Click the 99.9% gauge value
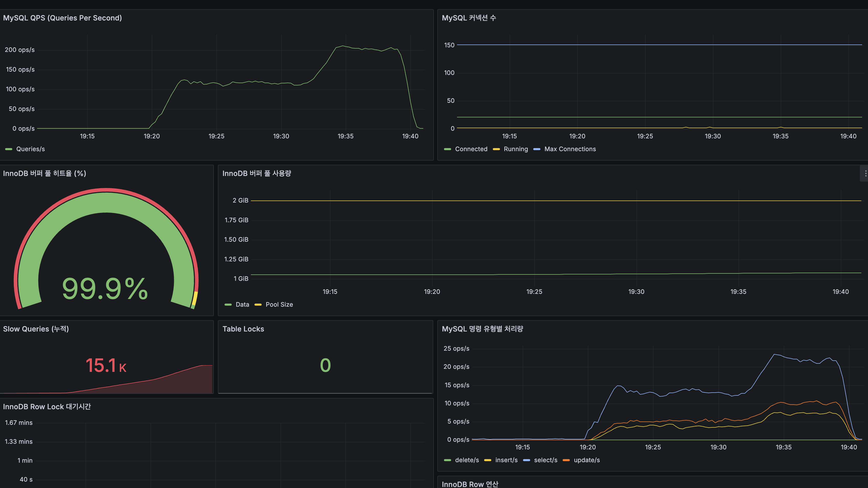Image resolution: width=868 pixels, height=488 pixels. [105, 289]
